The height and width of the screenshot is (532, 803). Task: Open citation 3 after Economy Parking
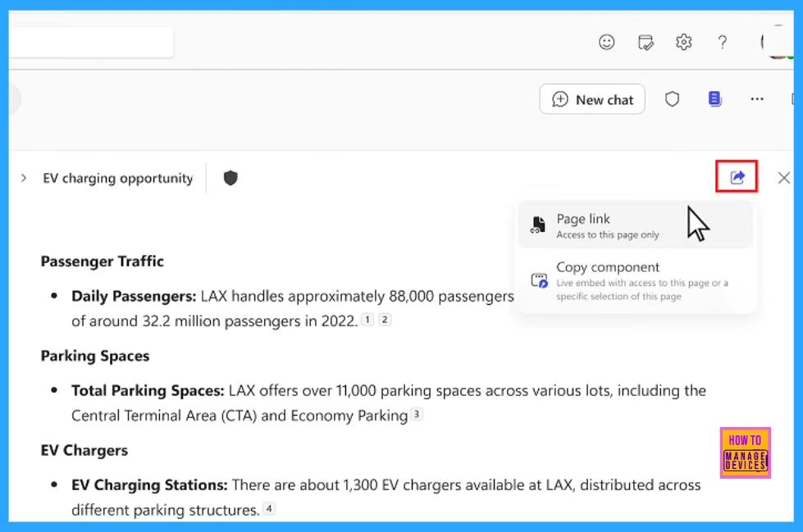[x=417, y=414]
